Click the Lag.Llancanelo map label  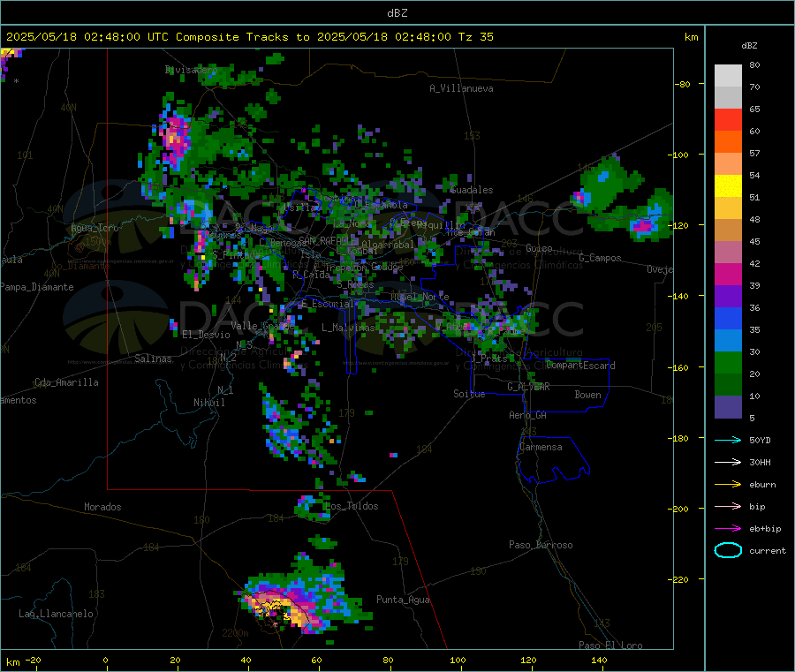click(x=56, y=614)
